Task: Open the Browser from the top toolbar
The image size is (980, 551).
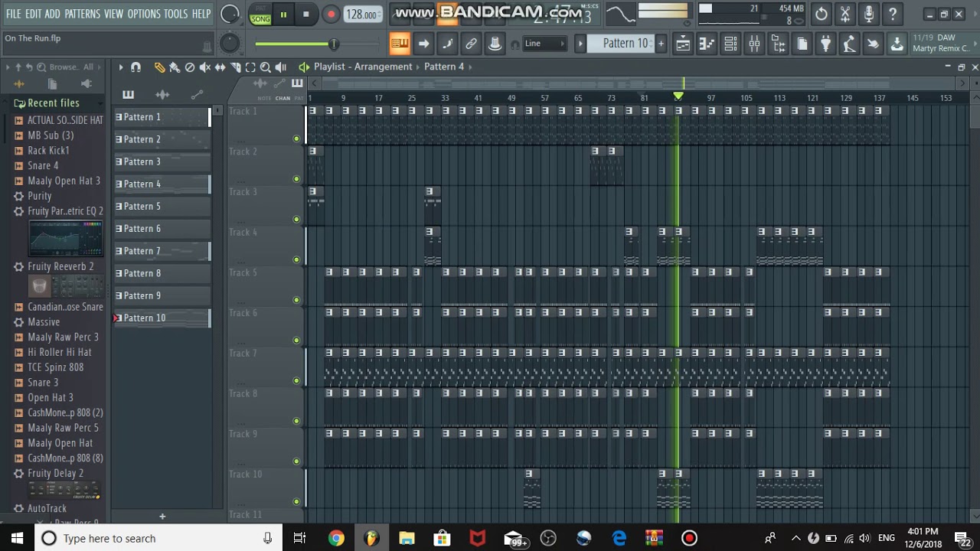Action: (x=778, y=44)
